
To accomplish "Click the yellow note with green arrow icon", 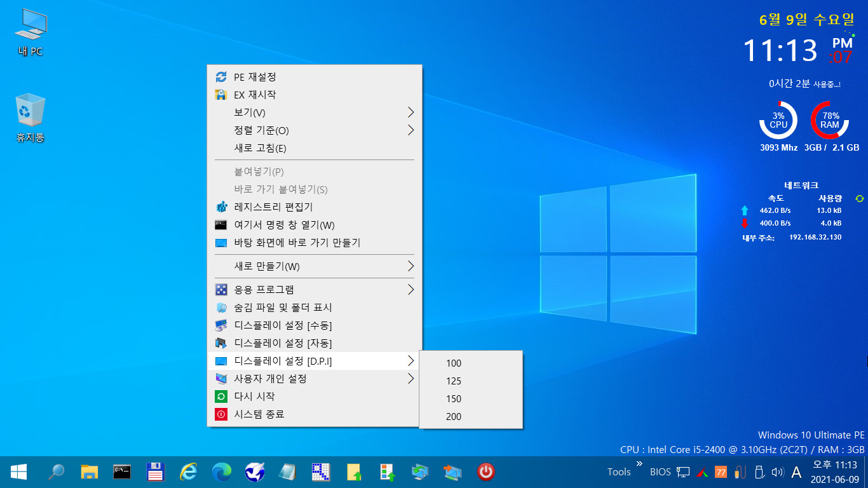I will tap(354, 471).
